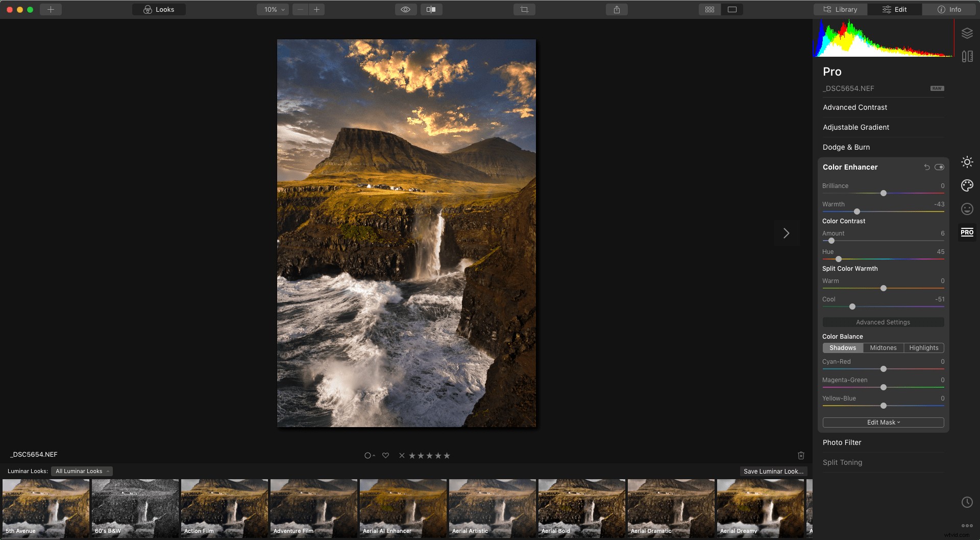Viewport: 980px width, 540px height.
Task: Select the Aerial Dramatic look thumbnail
Action: tap(670, 508)
